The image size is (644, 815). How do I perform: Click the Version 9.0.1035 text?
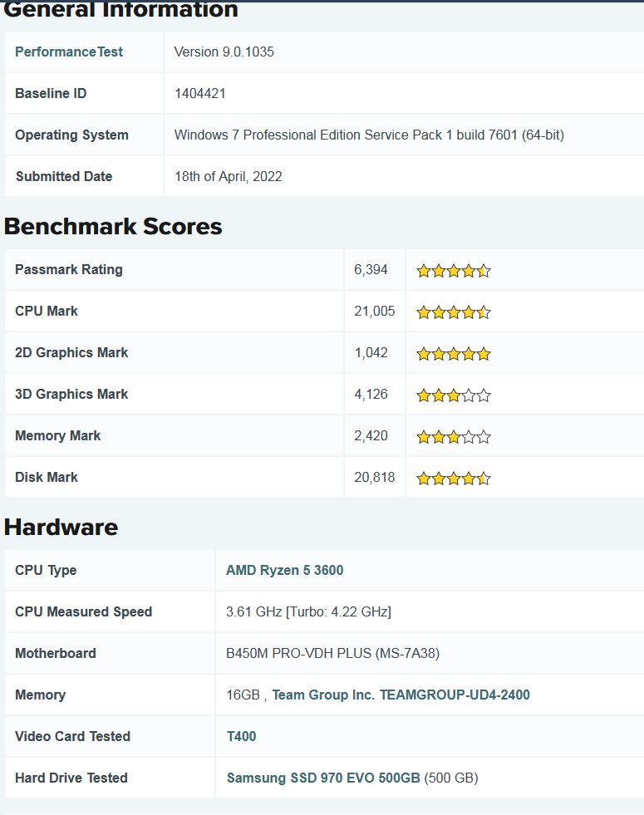point(224,52)
